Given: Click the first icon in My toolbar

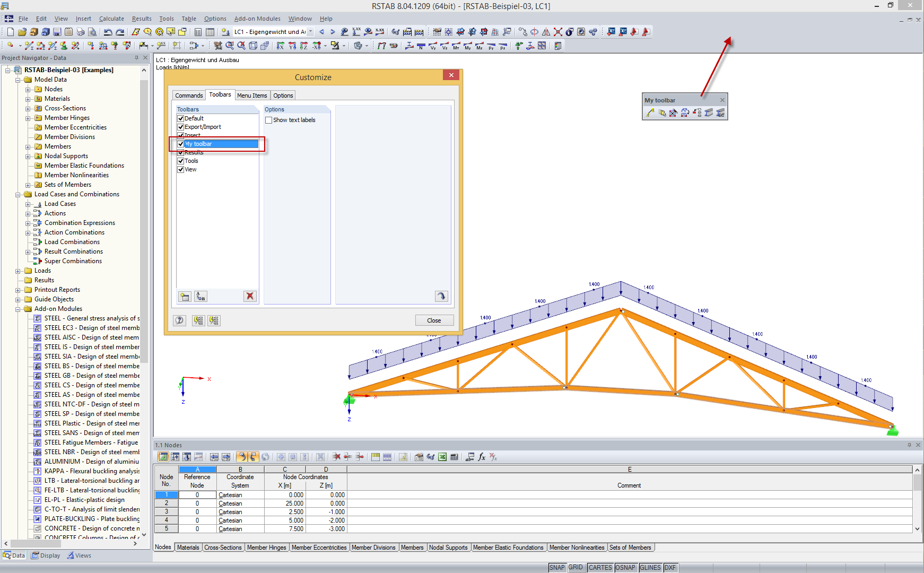Looking at the screenshot, I should click(650, 112).
